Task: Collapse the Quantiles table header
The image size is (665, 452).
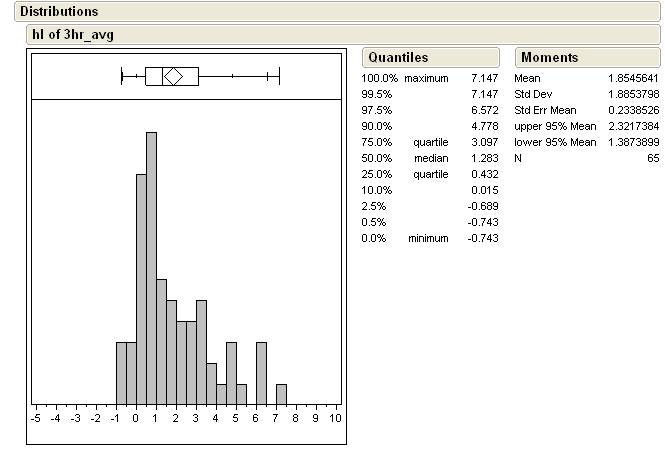Action: coord(398,58)
